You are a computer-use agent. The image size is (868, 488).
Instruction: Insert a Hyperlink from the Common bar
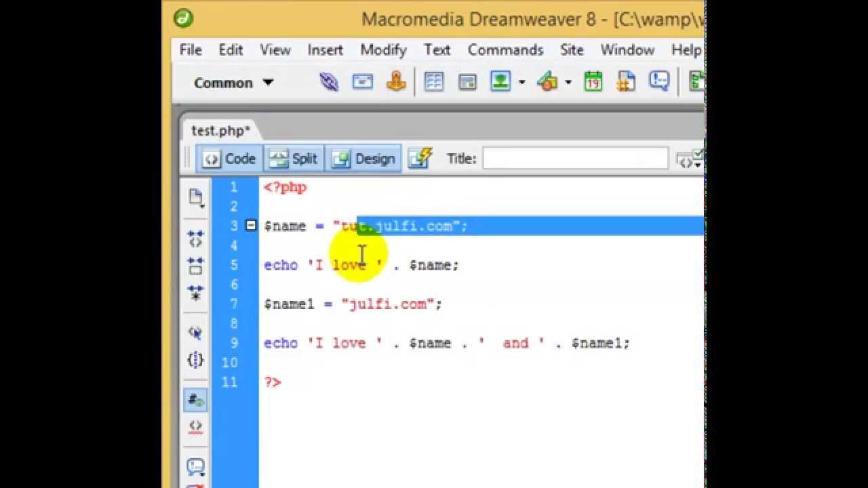click(x=329, y=82)
